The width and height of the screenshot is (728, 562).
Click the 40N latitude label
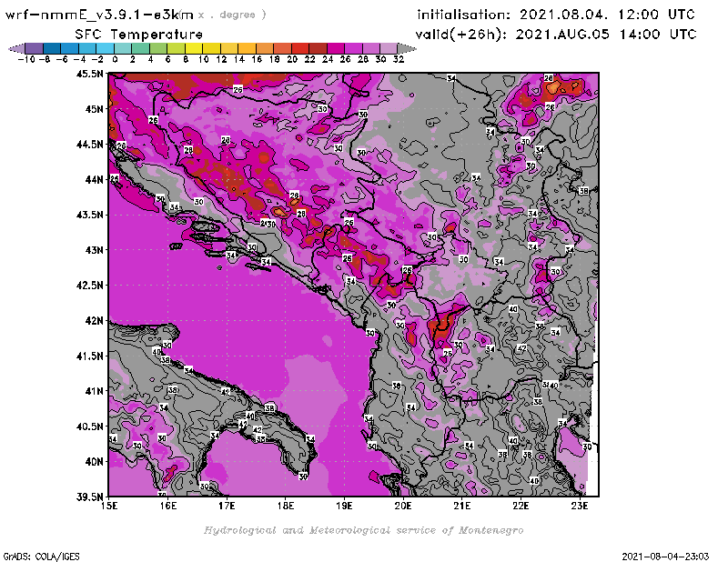[95, 462]
